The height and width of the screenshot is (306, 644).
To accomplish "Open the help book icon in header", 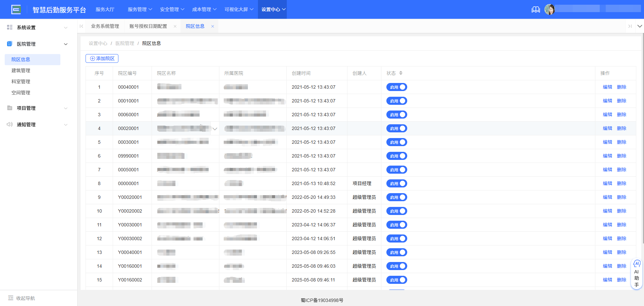I will tap(536, 9).
